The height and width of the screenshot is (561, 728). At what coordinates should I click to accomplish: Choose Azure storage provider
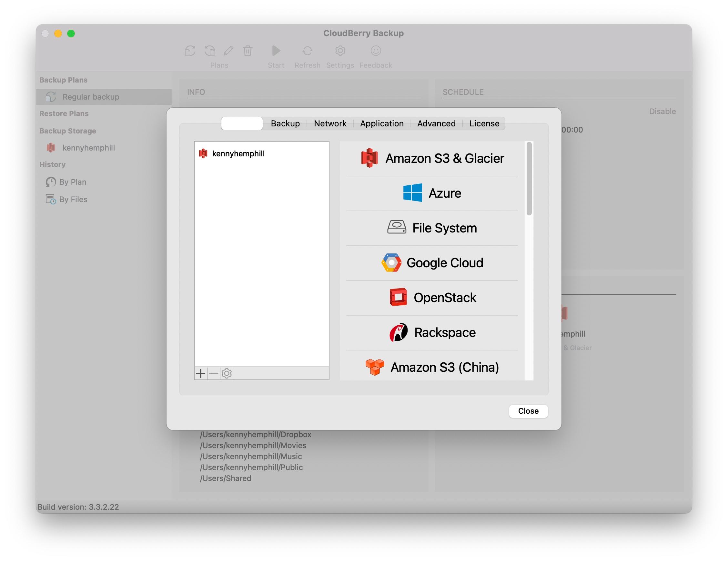point(432,193)
